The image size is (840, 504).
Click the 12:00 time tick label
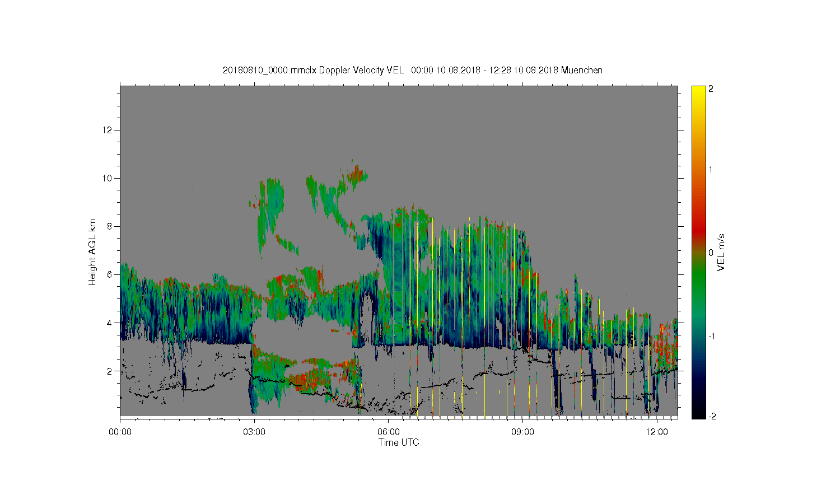pyautogui.click(x=657, y=432)
